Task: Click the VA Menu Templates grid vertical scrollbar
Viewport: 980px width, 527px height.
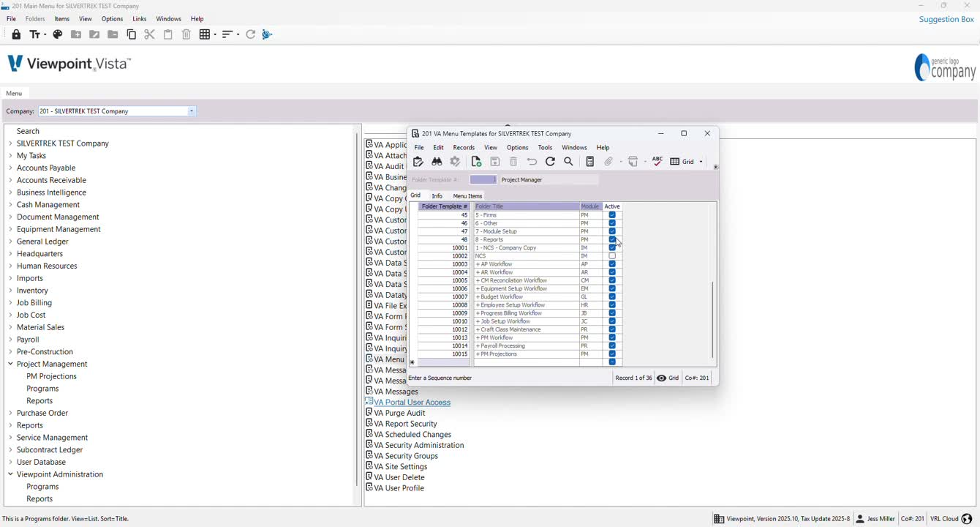Action: (x=712, y=320)
